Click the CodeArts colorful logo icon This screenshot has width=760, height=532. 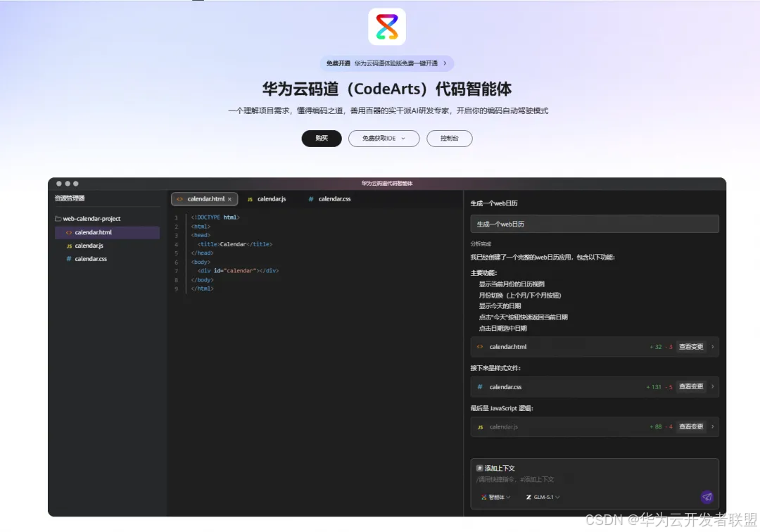click(387, 27)
